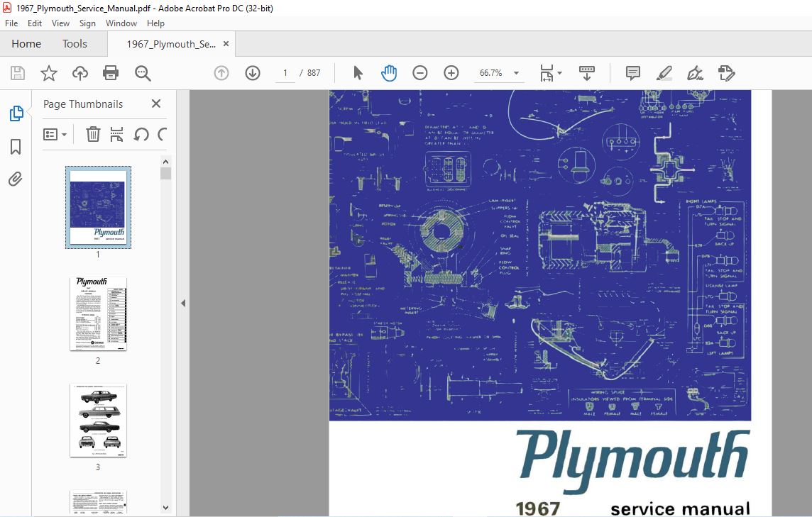The image size is (812, 517).
Task: Open the thumbnails options dropdown menu
Action: [55, 135]
